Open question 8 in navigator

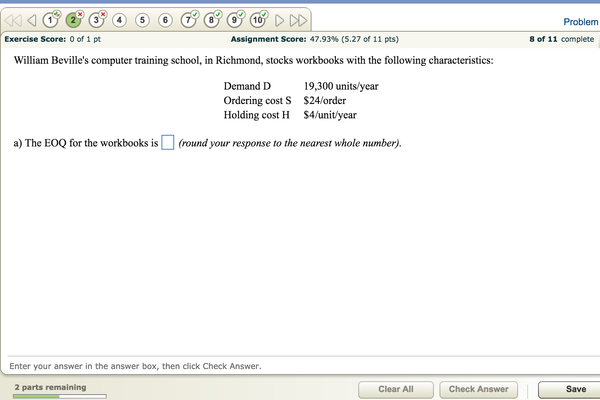[212, 19]
